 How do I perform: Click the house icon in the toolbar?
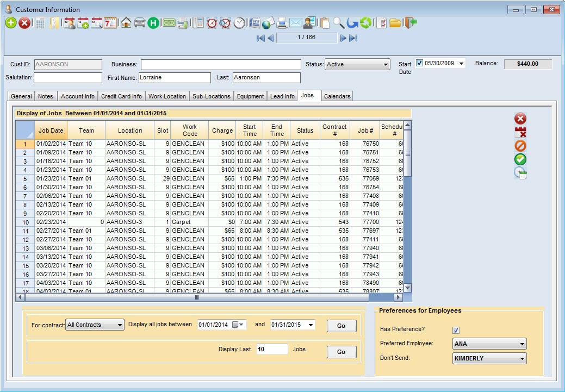point(126,23)
